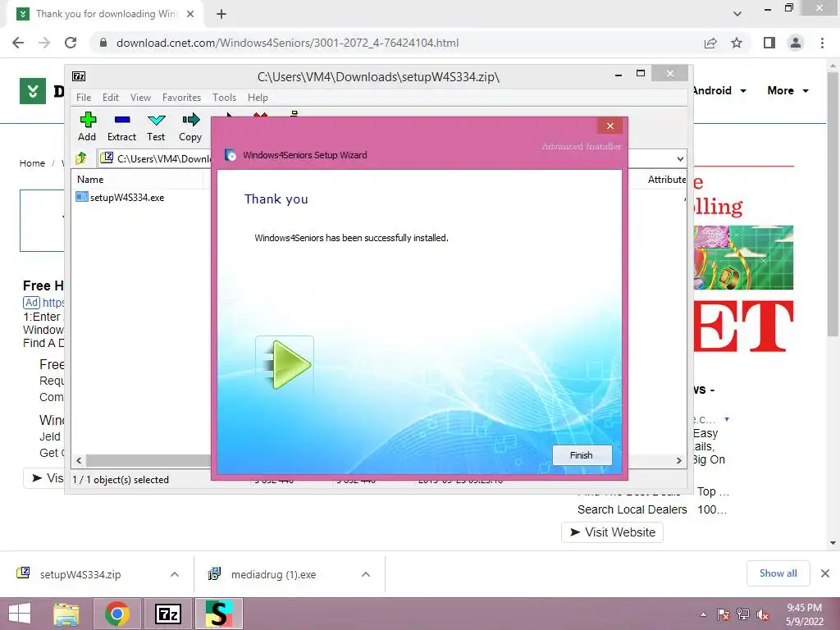
Task: Expand options for mediadrug (1).exe download
Action: point(366,574)
